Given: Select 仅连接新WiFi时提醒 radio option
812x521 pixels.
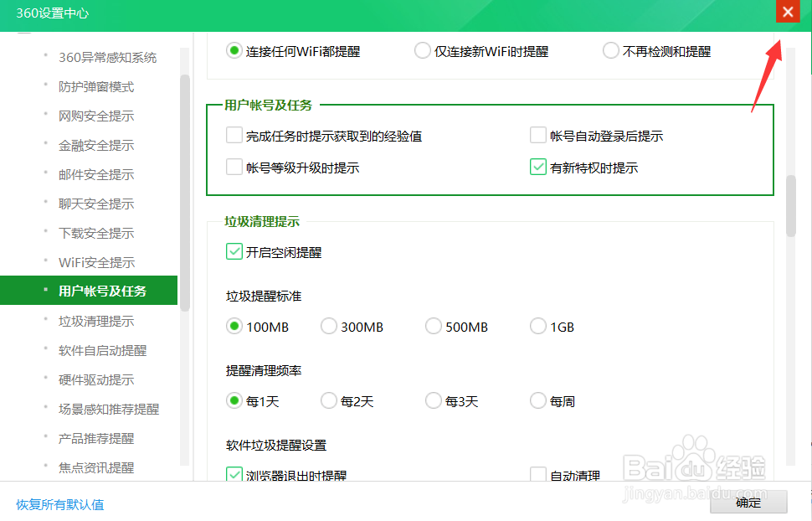Looking at the screenshot, I should 423,51.
